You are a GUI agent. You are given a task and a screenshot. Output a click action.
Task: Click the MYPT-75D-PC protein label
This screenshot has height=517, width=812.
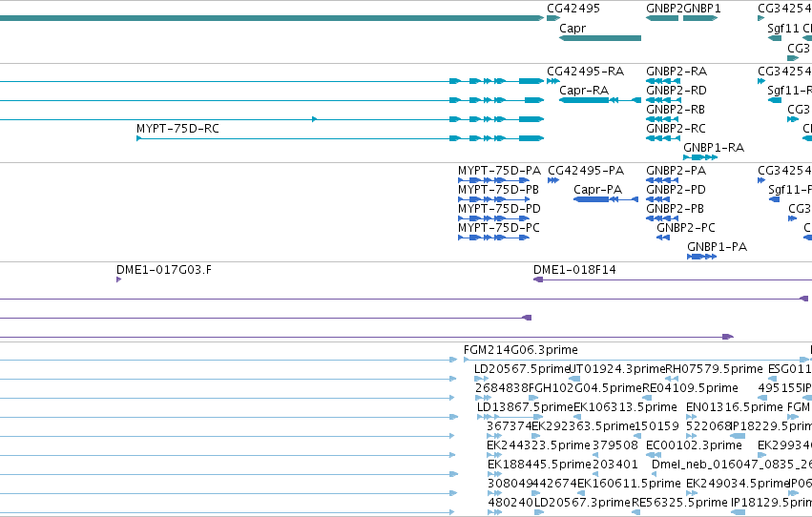[x=499, y=228]
